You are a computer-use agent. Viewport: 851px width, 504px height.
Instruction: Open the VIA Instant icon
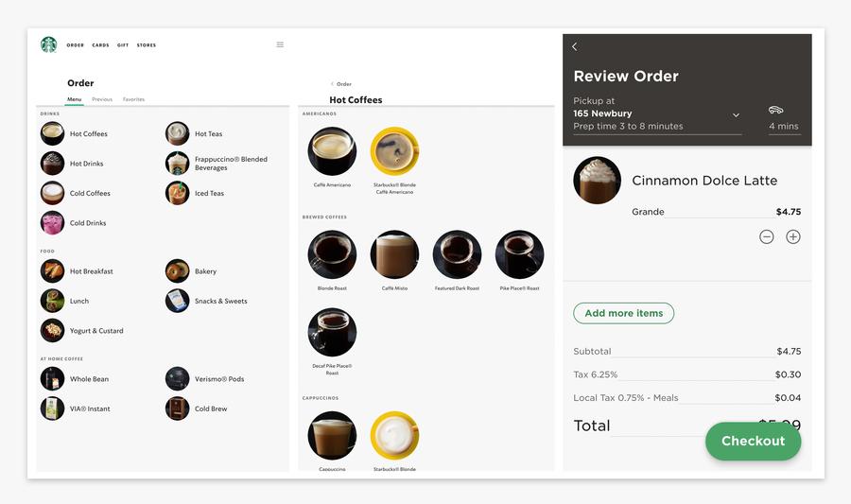point(52,408)
